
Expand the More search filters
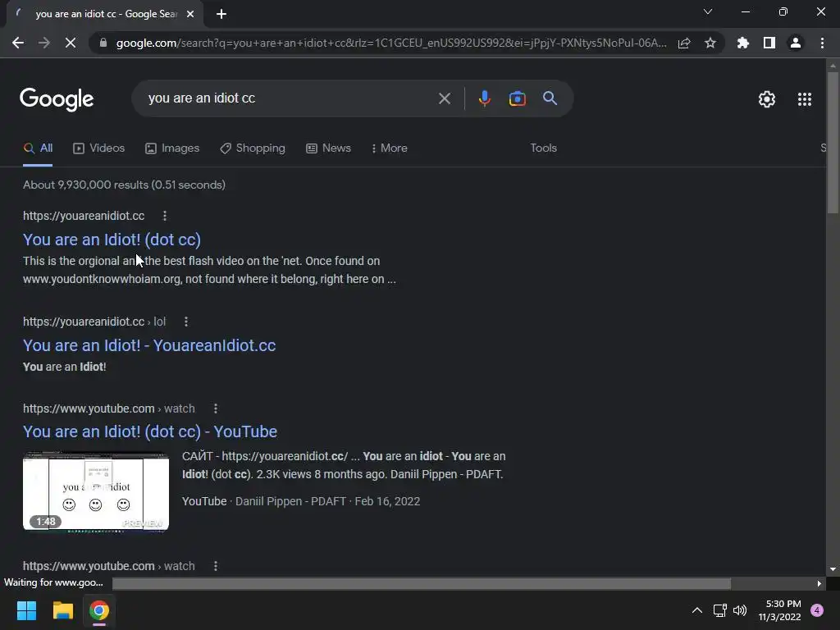coord(390,148)
